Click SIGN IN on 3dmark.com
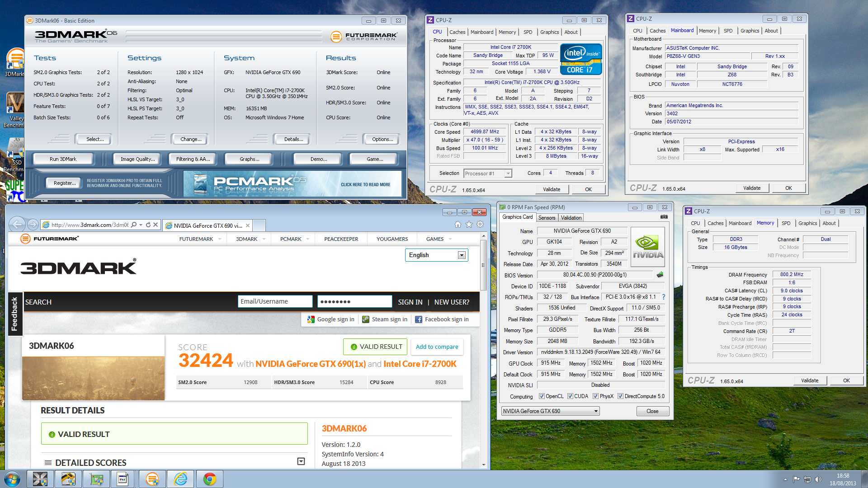 tap(410, 302)
